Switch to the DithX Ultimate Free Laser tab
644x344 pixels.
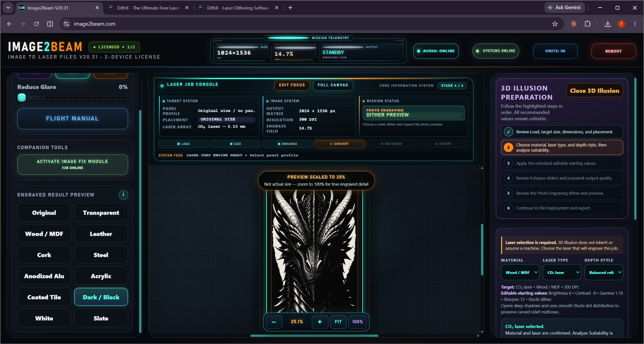coord(148,8)
